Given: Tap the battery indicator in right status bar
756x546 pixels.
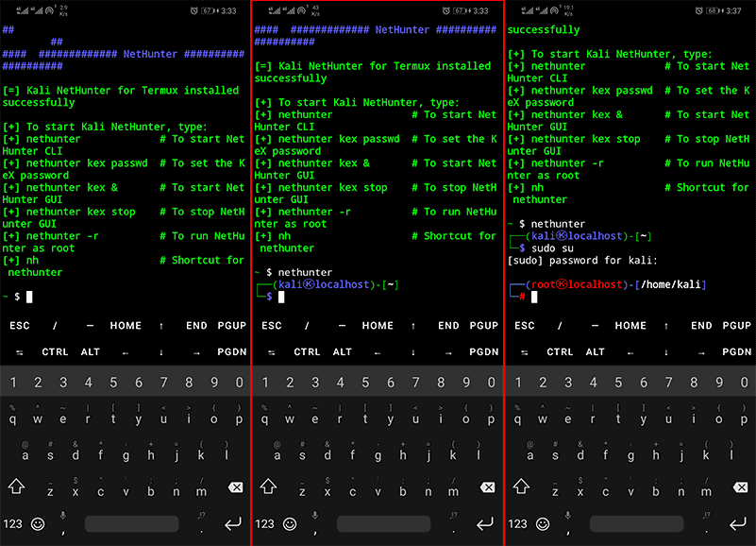Looking at the screenshot, I should 714,10.
